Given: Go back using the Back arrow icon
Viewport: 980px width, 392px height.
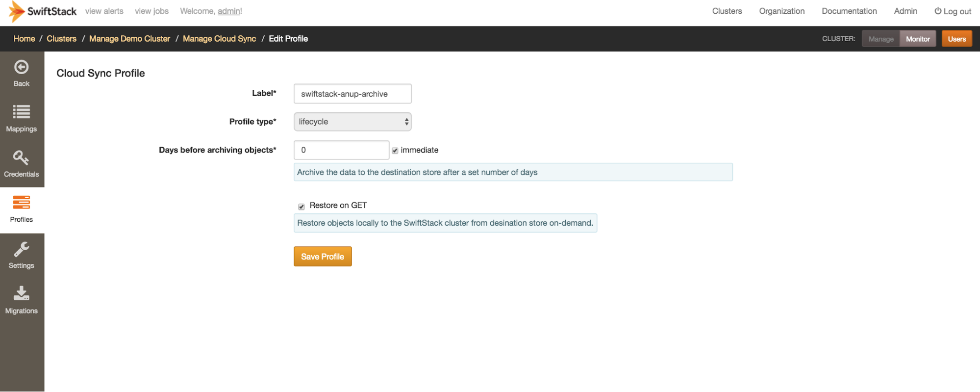Looking at the screenshot, I should [22, 67].
